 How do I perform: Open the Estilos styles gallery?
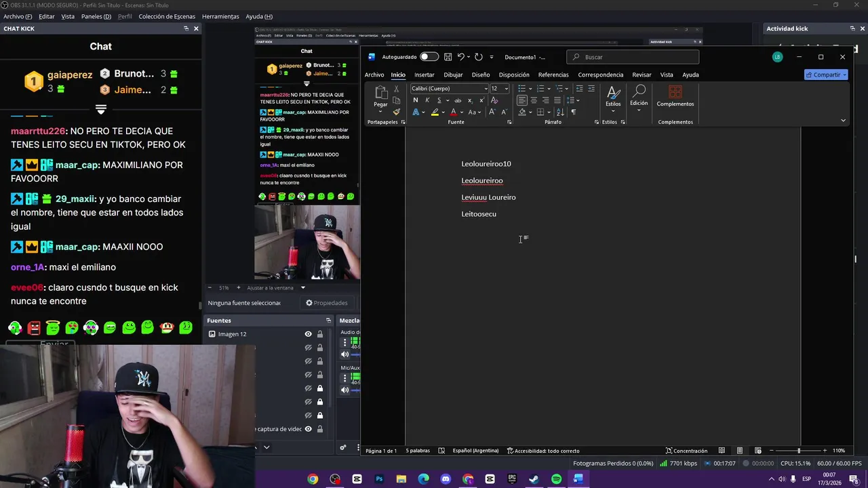[x=613, y=96]
